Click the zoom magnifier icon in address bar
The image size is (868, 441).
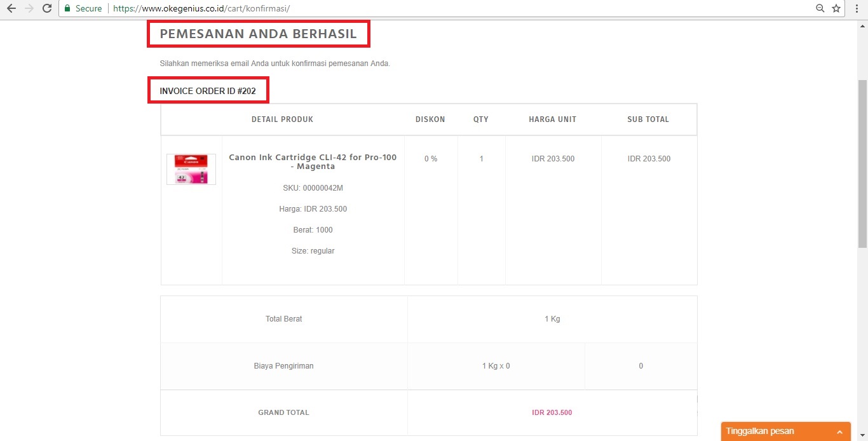[x=820, y=9]
